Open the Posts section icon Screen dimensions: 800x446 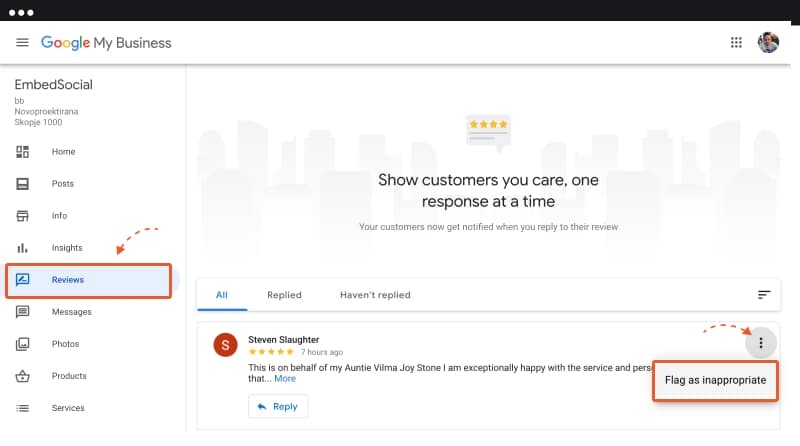(22, 184)
